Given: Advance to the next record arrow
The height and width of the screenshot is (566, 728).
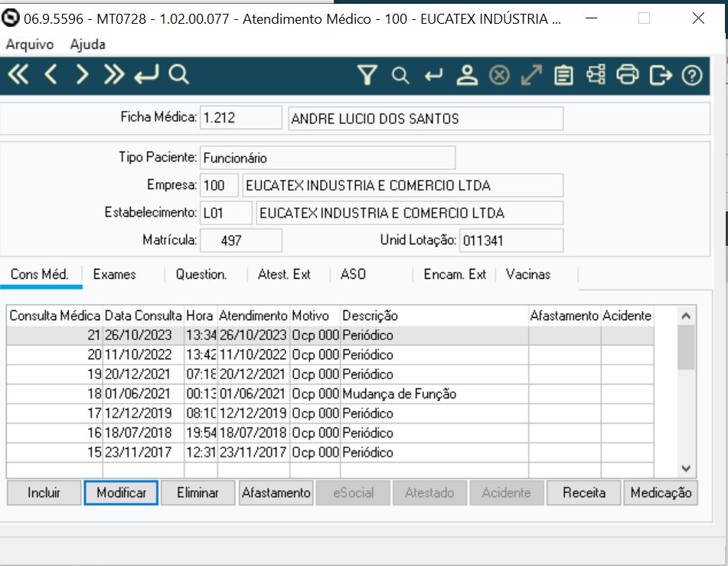Looking at the screenshot, I should point(82,75).
